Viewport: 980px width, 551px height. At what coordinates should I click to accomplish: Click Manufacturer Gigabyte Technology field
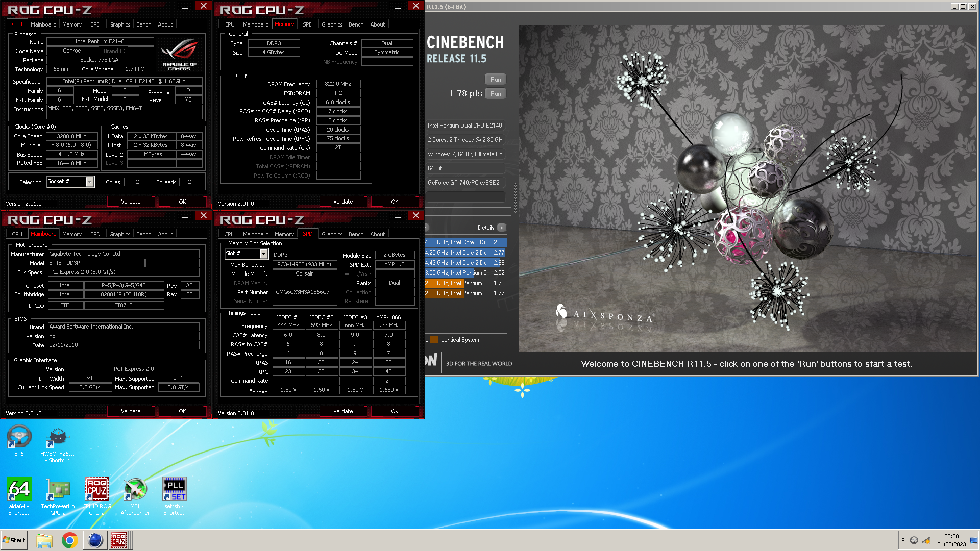click(124, 254)
